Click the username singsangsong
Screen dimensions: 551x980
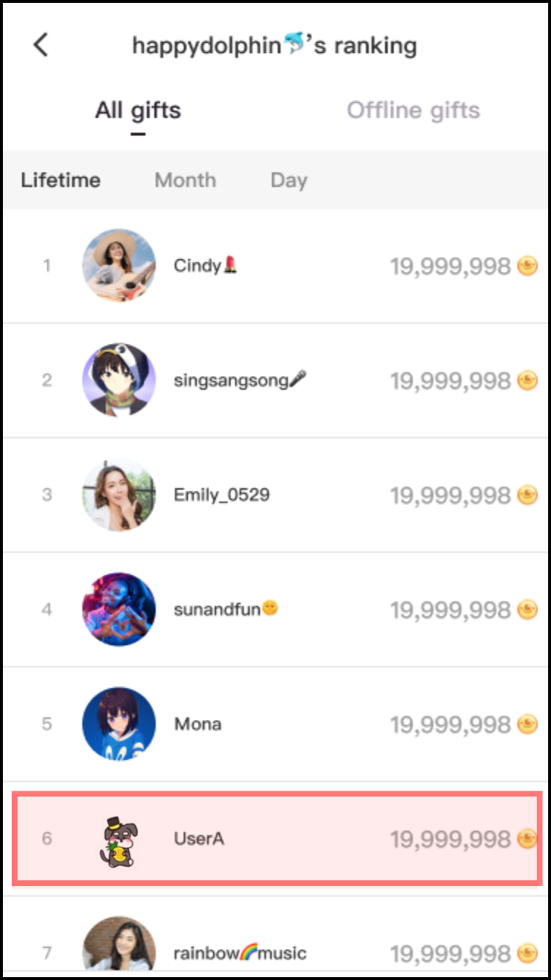click(x=231, y=380)
